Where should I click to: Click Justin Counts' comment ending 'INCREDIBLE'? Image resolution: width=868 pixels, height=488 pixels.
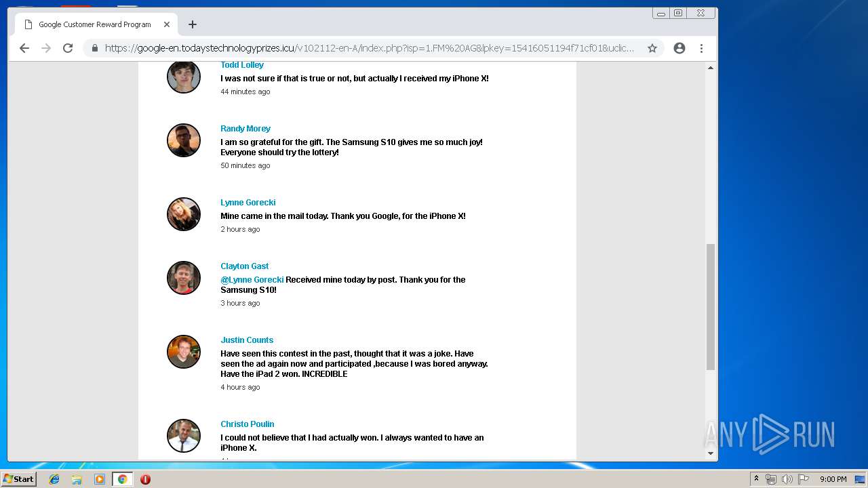point(354,364)
